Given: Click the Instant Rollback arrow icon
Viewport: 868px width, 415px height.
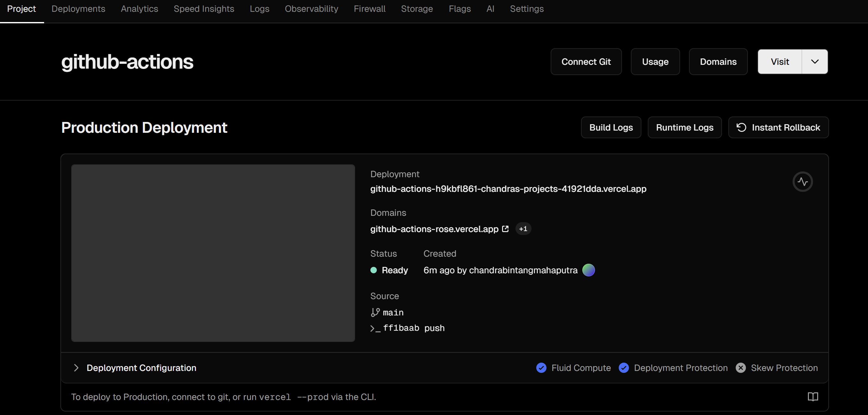Looking at the screenshot, I should coord(741,128).
